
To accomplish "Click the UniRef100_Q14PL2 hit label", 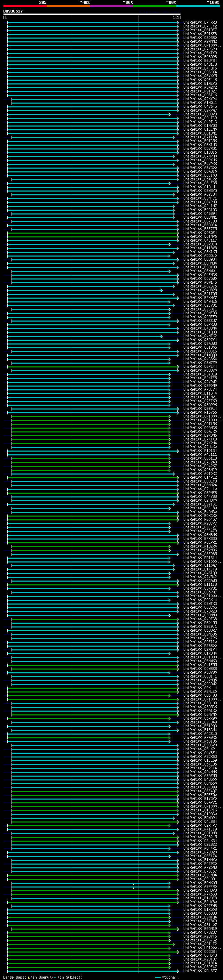I will coord(200,477).
